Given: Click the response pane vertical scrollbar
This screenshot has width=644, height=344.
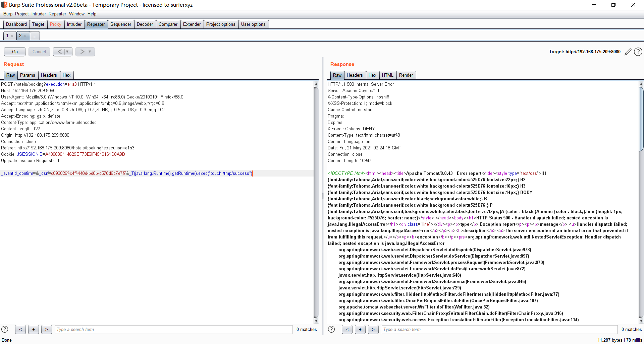Looking at the screenshot, I should [641, 119].
